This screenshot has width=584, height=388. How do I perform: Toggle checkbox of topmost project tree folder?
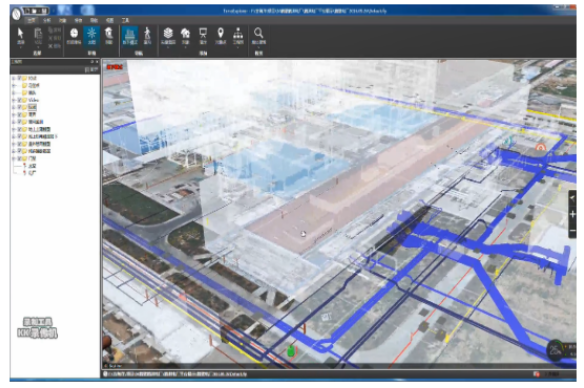[x=19, y=78]
